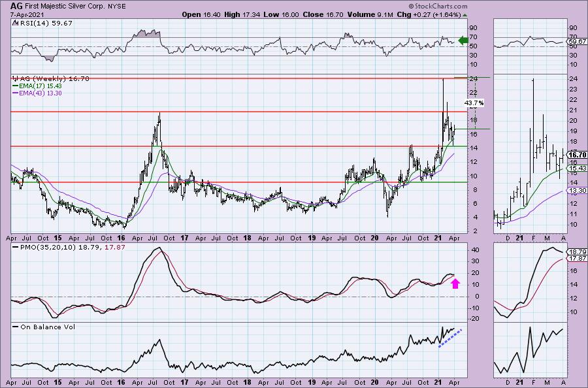Image resolution: width=588 pixels, height=388 pixels.
Task: Click the 2016 PMO peak on indicator panel
Action: point(159,248)
